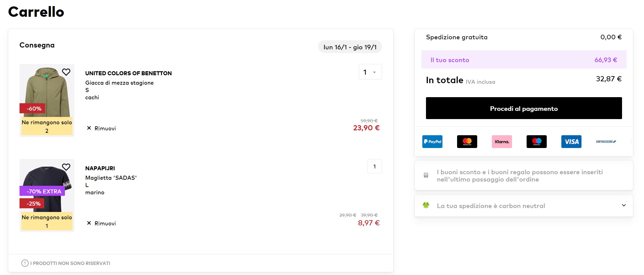Viewport: 644px width, 275px height.
Task: Click Procedi al pagamento button
Action: tap(524, 108)
